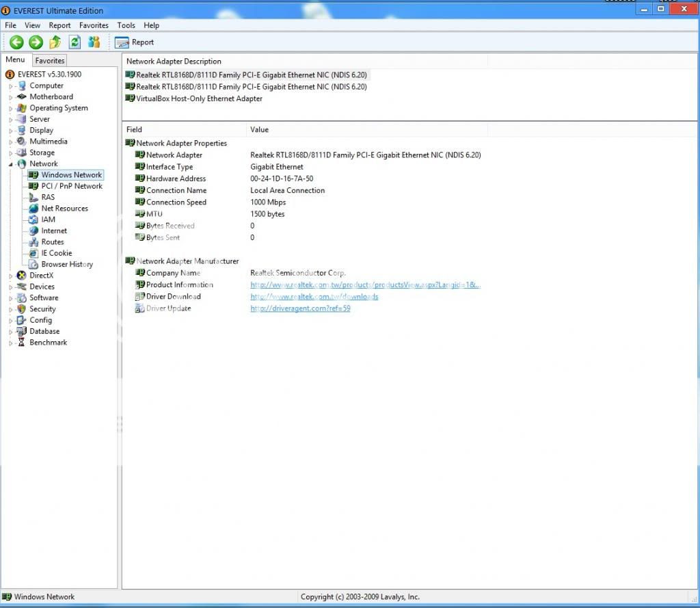Image resolution: width=700 pixels, height=608 pixels.
Task: Open the driveragent.com driver update link
Action: click(x=300, y=308)
